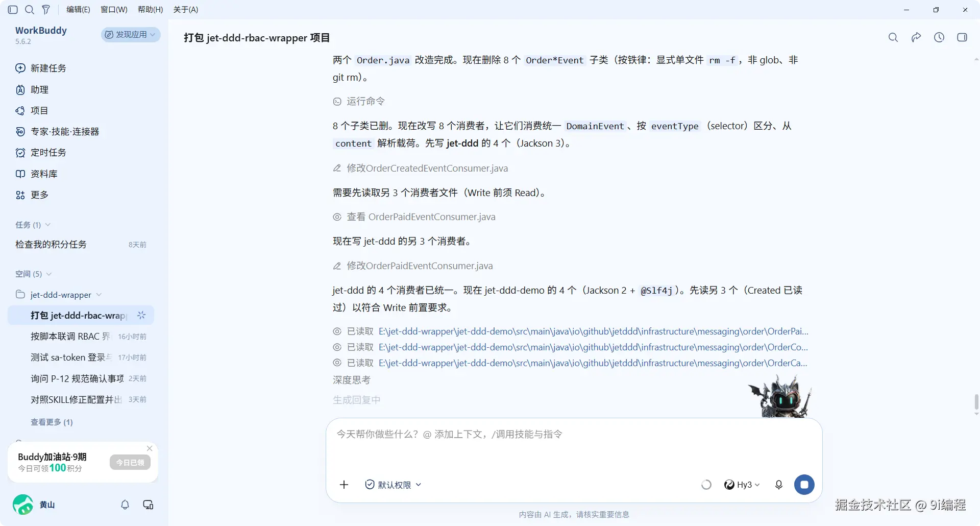Viewport: 980px width, 526px height.
Task: Open 更多 in the sidebar
Action: [32, 195]
